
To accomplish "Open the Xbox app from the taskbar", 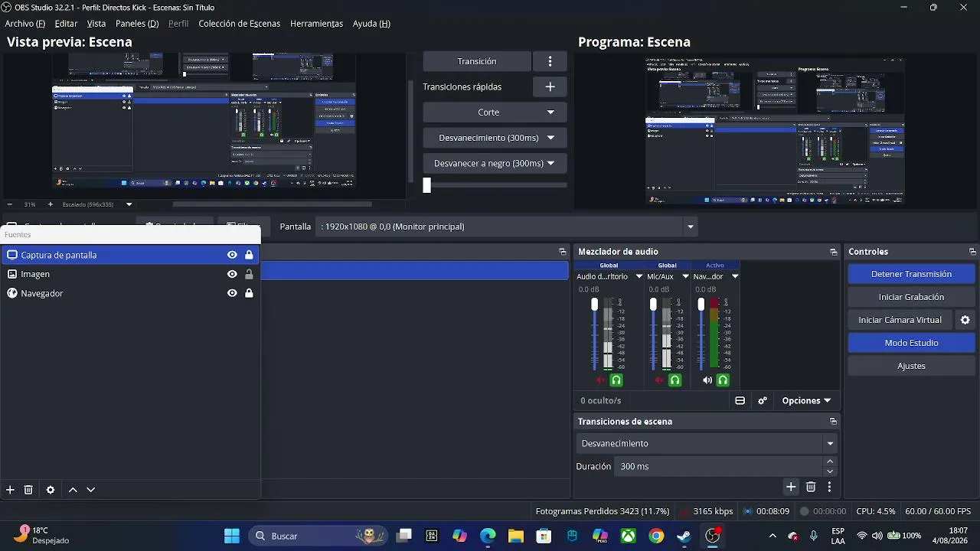I will [x=628, y=536].
